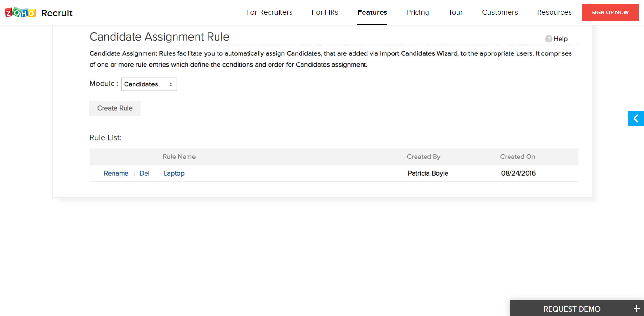The width and height of the screenshot is (644, 316).
Task: Delete the Laptop rule via Del
Action: 145,173
